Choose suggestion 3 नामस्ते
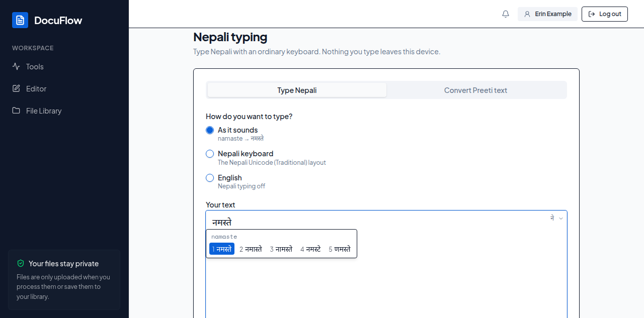Screen dimensions: 644x318 [281, 249]
